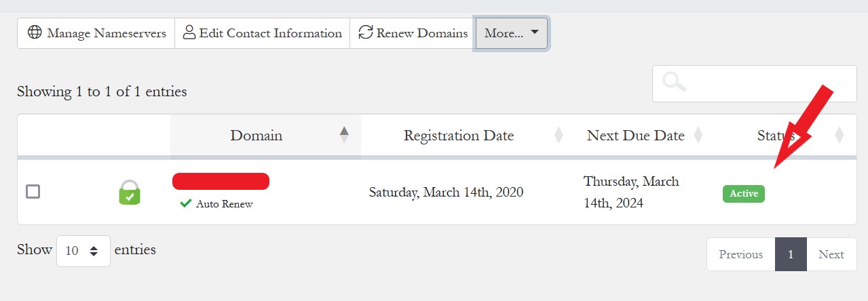Click the Next Due Date sort arrows

click(698, 136)
